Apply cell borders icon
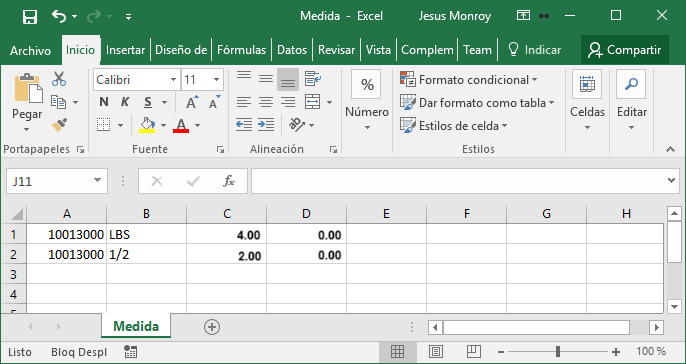The image size is (686, 364). tap(104, 125)
